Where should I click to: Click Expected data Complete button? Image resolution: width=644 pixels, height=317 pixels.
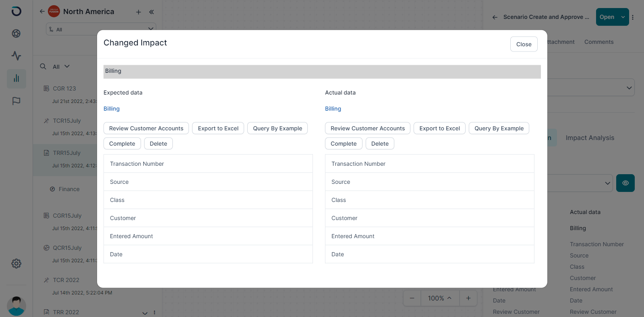tap(122, 144)
